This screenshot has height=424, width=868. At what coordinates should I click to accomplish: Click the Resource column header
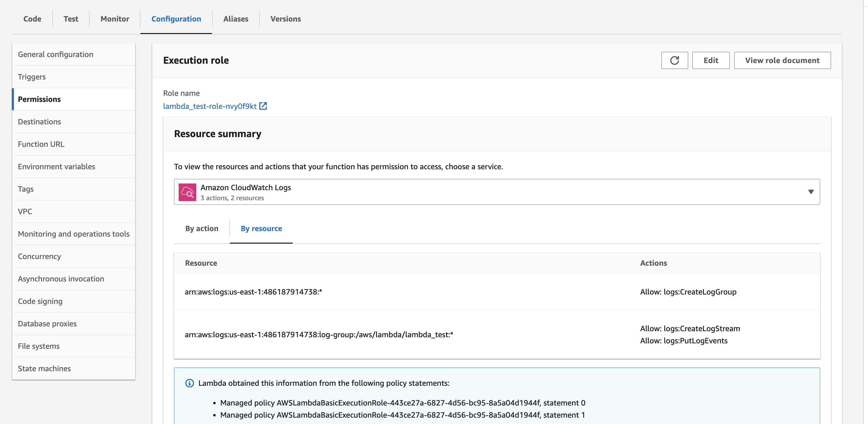201,263
